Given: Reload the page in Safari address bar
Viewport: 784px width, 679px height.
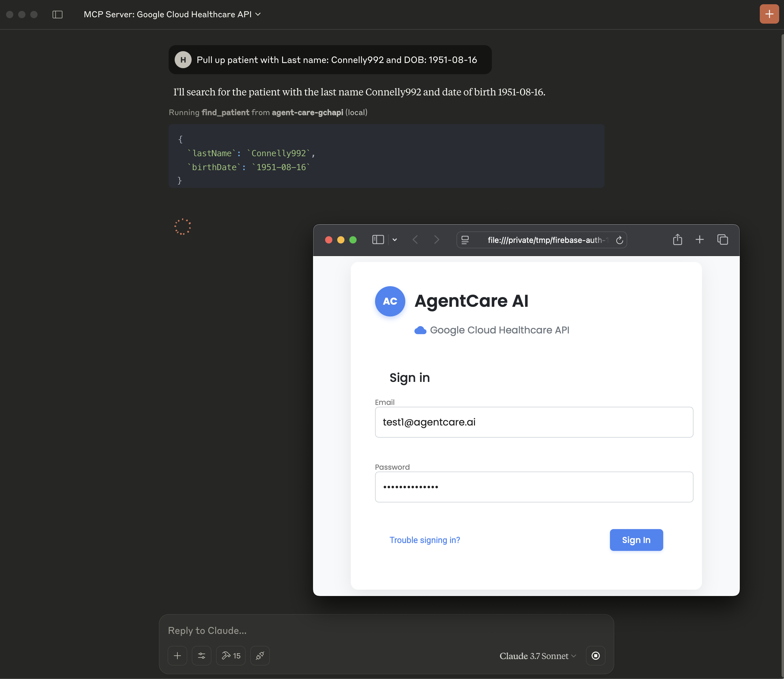Looking at the screenshot, I should 620,240.
